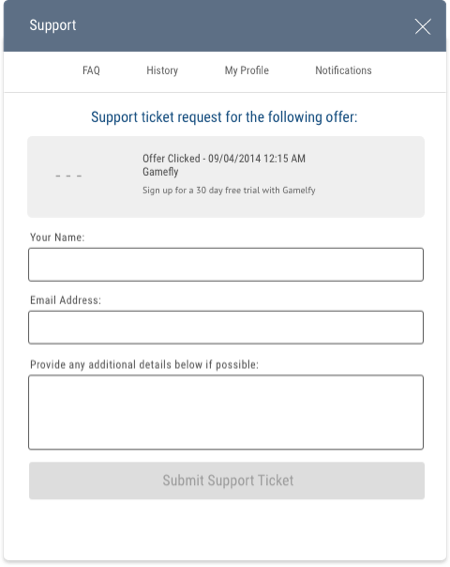
Task: Open the FAQ tab
Action: coord(91,70)
